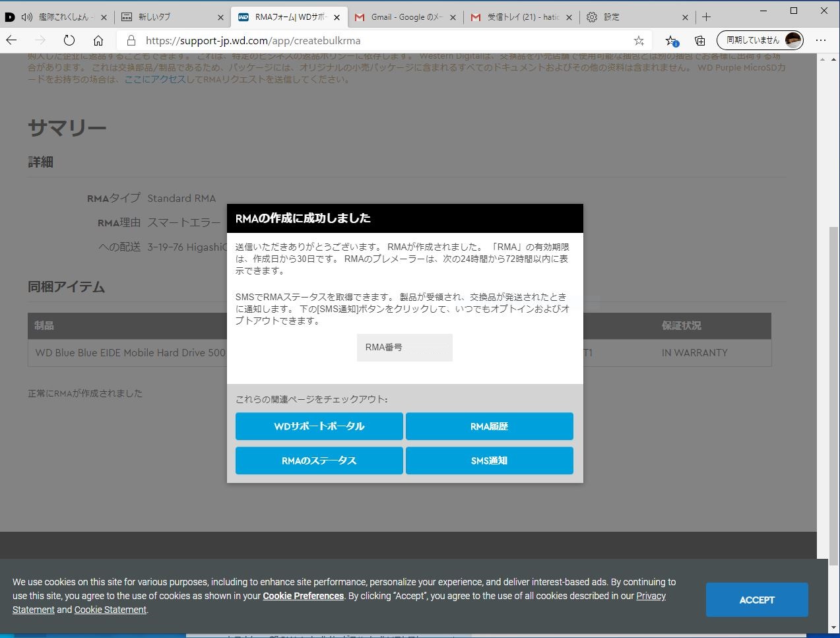
Task: Close the 受信トレイ (21) tab
Action: [569, 17]
